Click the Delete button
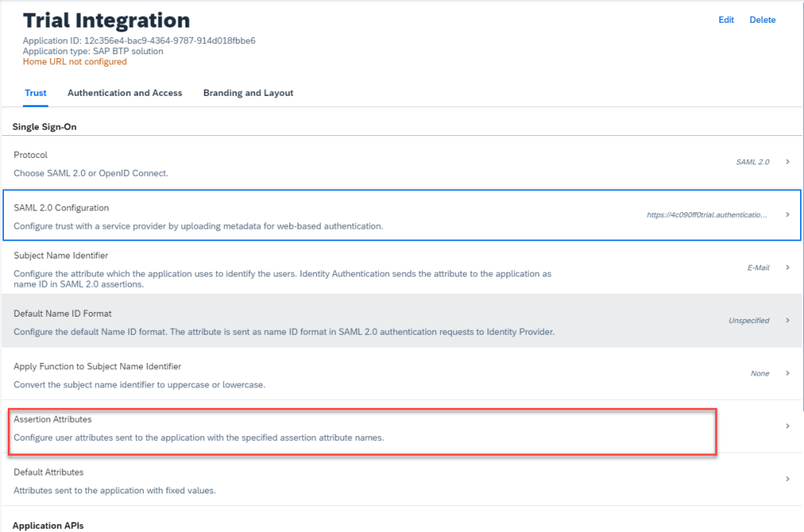The width and height of the screenshot is (804, 532). pos(762,20)
